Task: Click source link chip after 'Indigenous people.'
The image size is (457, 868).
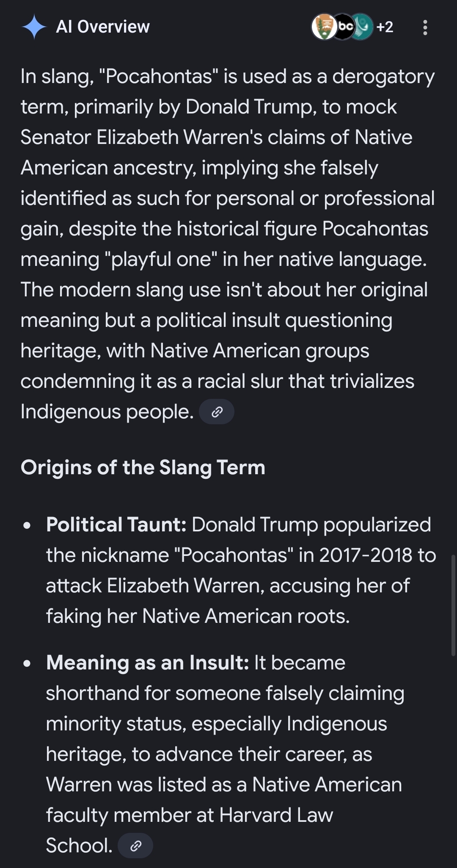Action: tap(217, 412)
